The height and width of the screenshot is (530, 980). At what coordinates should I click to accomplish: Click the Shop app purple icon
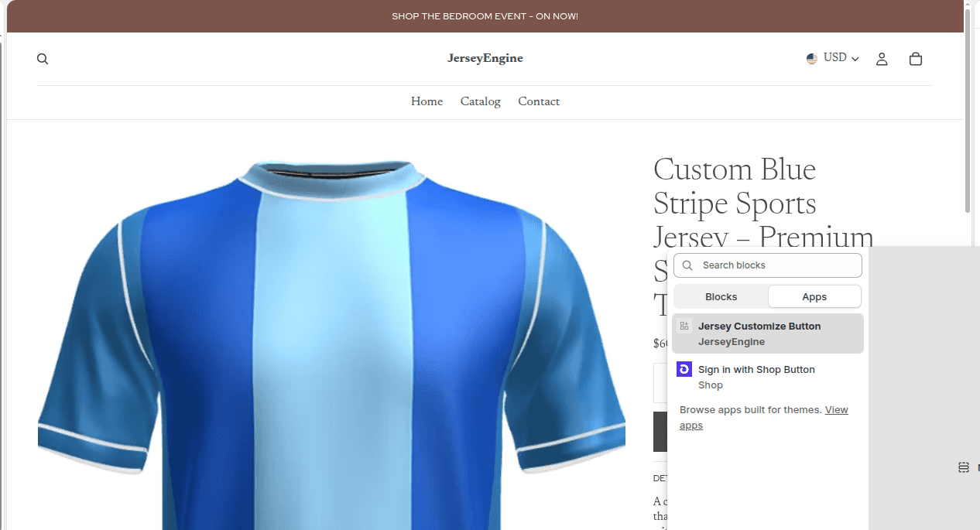(684, 370)
